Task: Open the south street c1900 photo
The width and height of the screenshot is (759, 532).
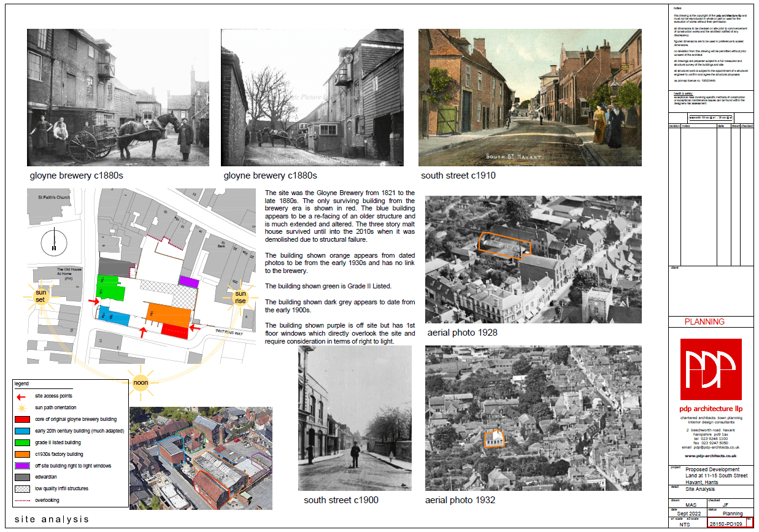Action: tap(355, 418)
